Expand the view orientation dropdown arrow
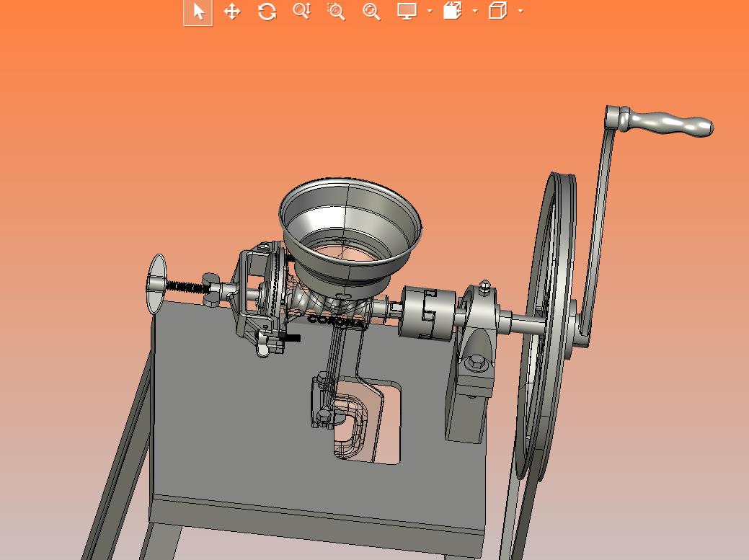 coord(475,11)
